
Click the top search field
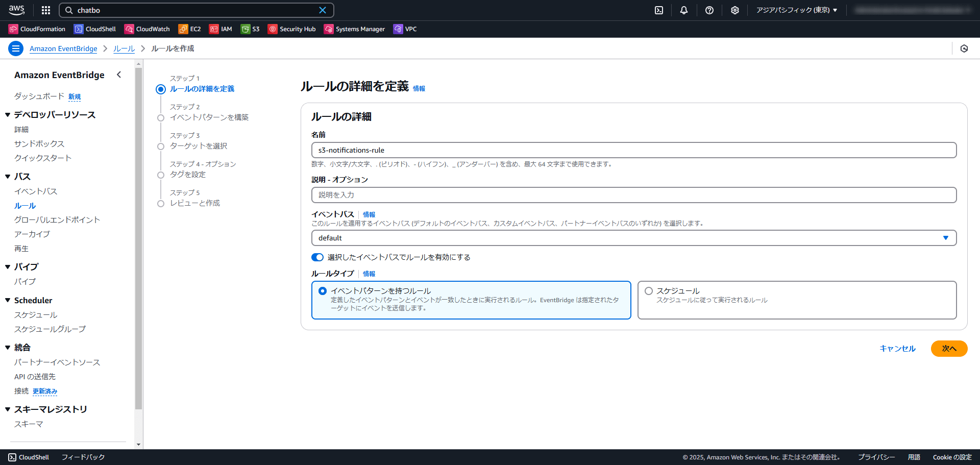click(x=197, y=10)
